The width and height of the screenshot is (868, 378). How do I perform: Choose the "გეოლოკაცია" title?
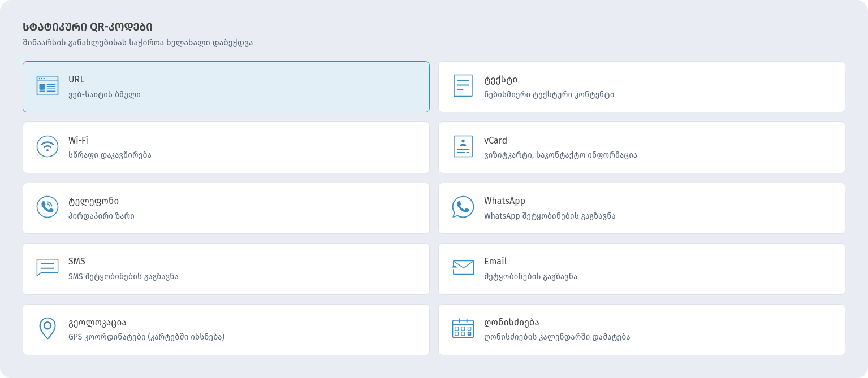click(x=97, y=323)
